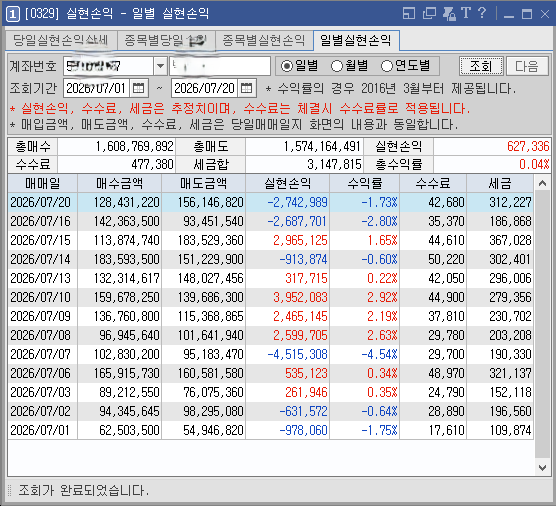Select the 2026/07/02 row date

point(40,411)
